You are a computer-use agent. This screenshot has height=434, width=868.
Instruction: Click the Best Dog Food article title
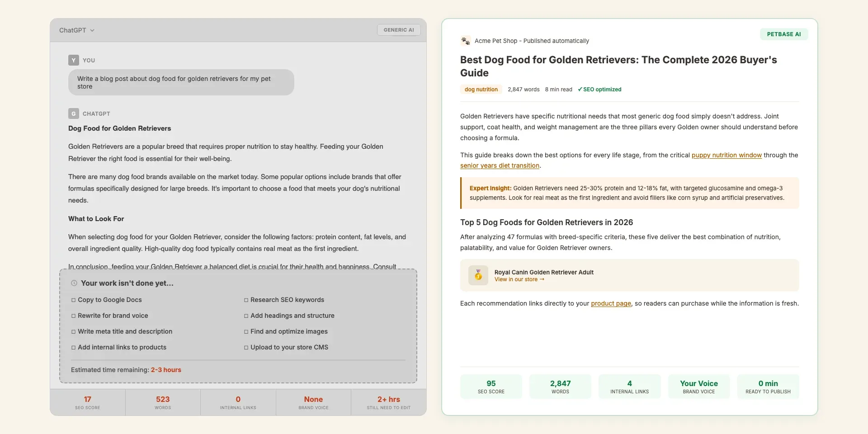tap(618, 66)
